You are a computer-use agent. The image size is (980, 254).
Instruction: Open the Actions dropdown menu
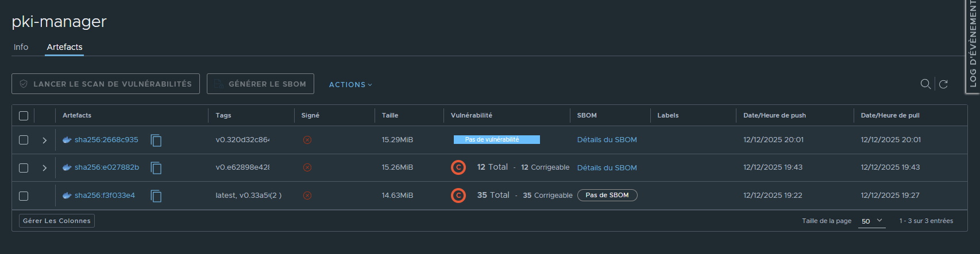350,84
